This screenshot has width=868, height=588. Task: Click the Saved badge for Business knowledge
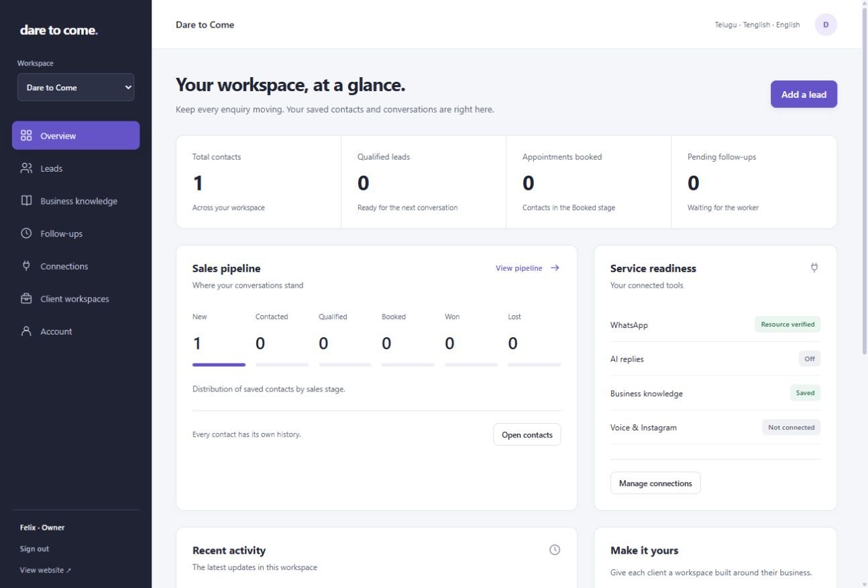[x=805, y=393]
